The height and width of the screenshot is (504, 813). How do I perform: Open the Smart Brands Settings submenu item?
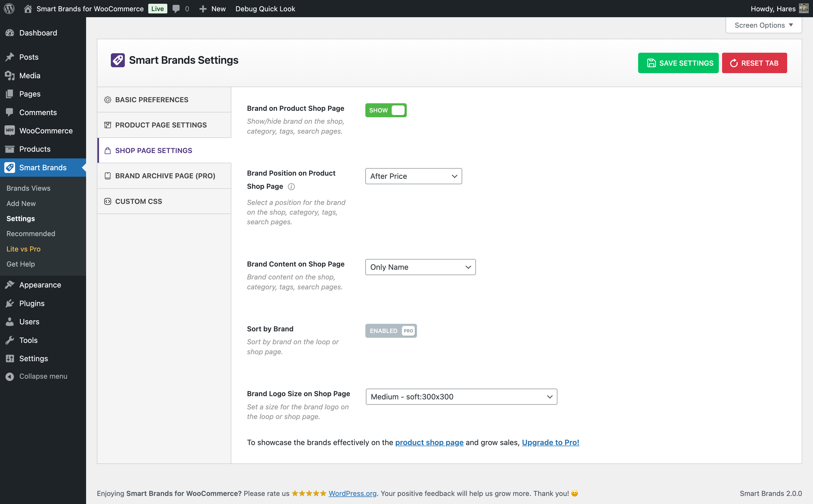tap(21, 219)
